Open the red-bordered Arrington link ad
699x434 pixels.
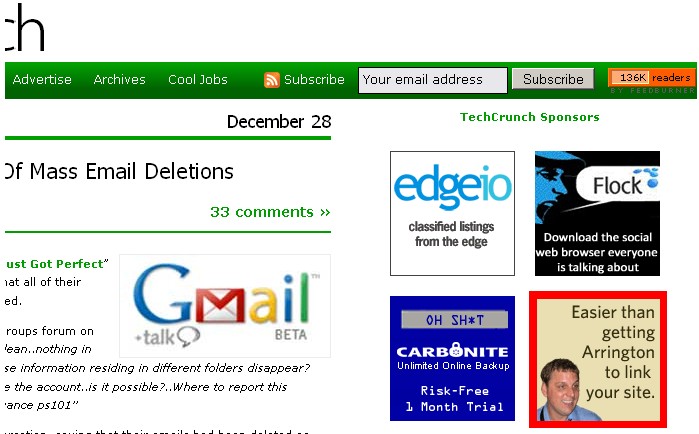coord(598,359)
